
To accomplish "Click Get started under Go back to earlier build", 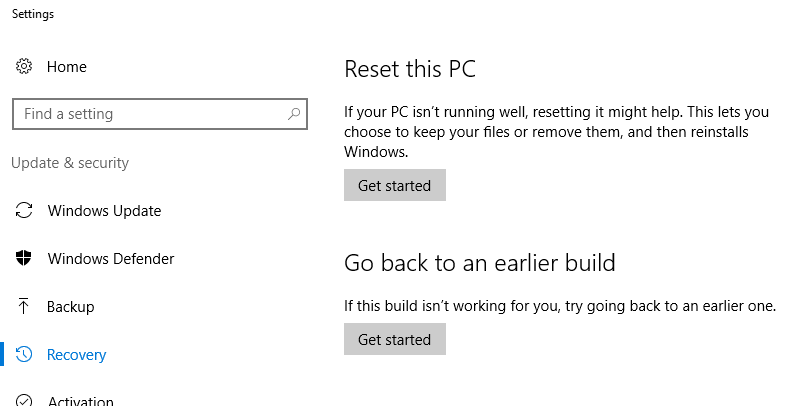I will pos(394,339).
